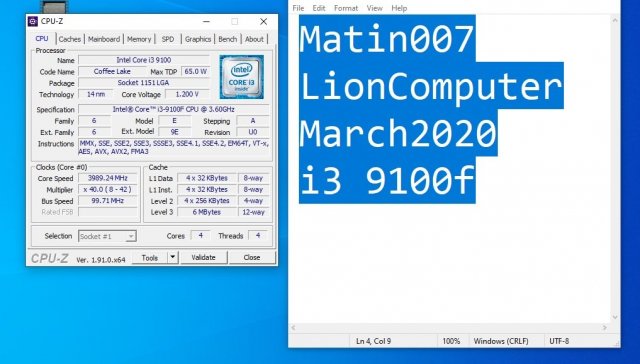Click Notepad horizontal scroll left arrow

tap(293, 328)
